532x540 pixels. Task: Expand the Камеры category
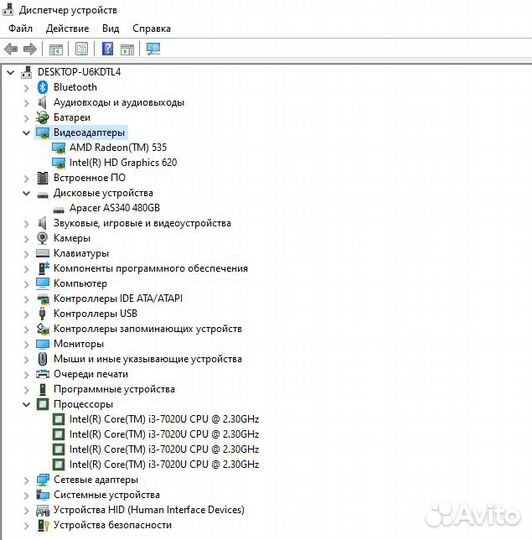[x=27, y=239]
